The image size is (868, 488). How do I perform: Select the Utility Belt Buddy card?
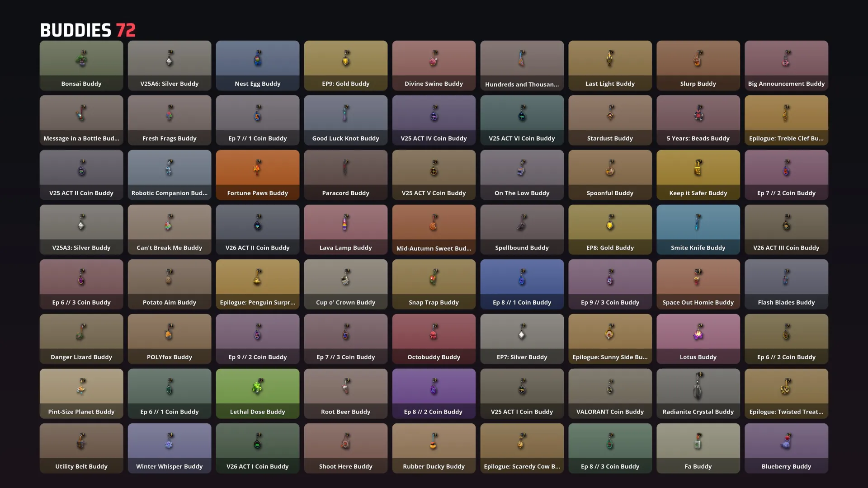click(81, 448)
